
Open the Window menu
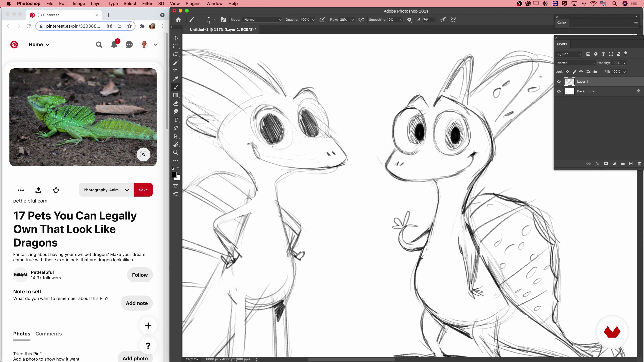coord(214,4)
